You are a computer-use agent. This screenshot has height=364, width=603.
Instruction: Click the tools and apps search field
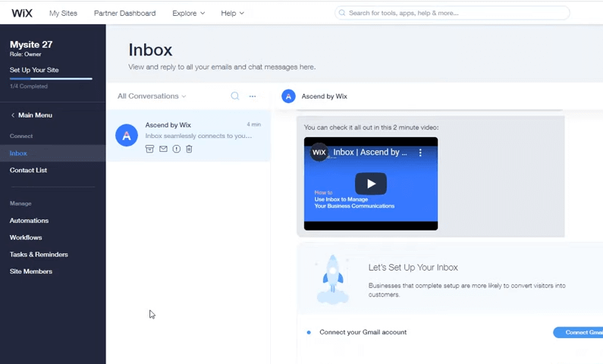(x=452, y=13)
